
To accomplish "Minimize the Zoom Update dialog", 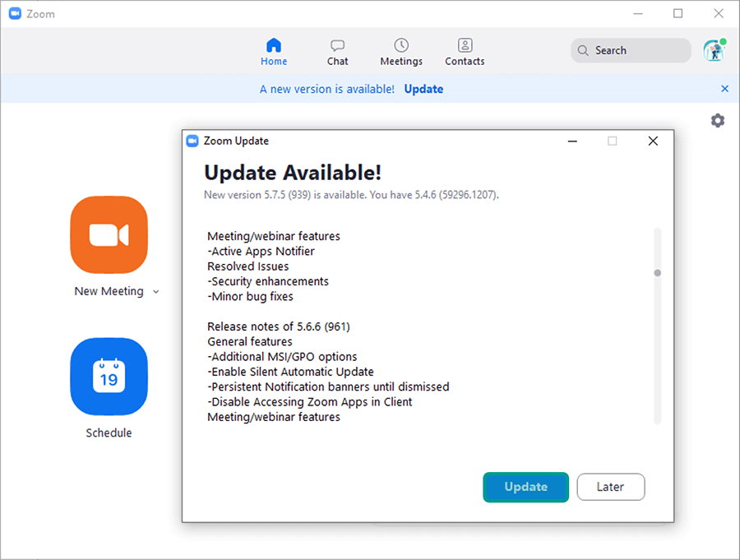I will (572, 141).
